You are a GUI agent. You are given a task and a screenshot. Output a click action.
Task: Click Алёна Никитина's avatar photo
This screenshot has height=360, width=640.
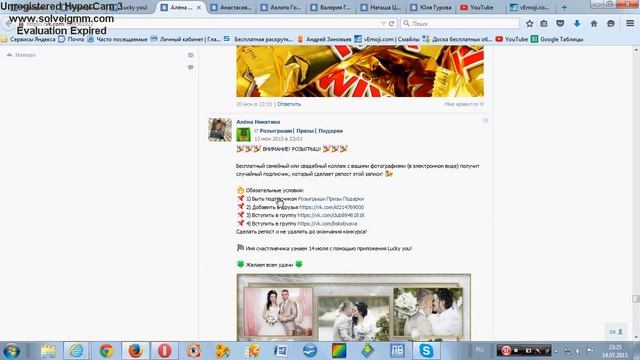pyautogui.click(x=220, y=130)
